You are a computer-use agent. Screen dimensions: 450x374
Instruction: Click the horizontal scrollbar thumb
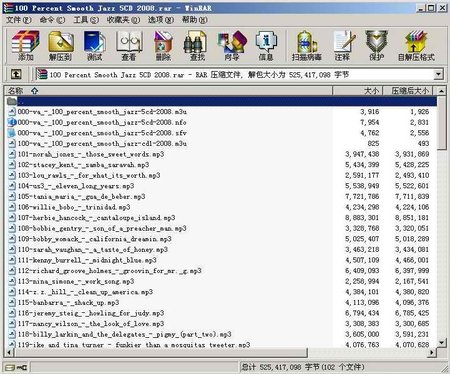tap(161, 352)
